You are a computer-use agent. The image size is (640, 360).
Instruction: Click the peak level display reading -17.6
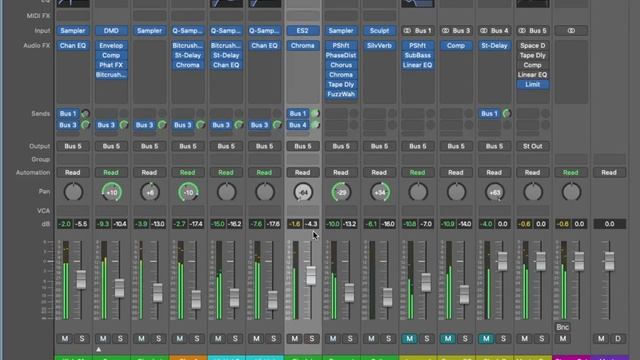[273, 224]
